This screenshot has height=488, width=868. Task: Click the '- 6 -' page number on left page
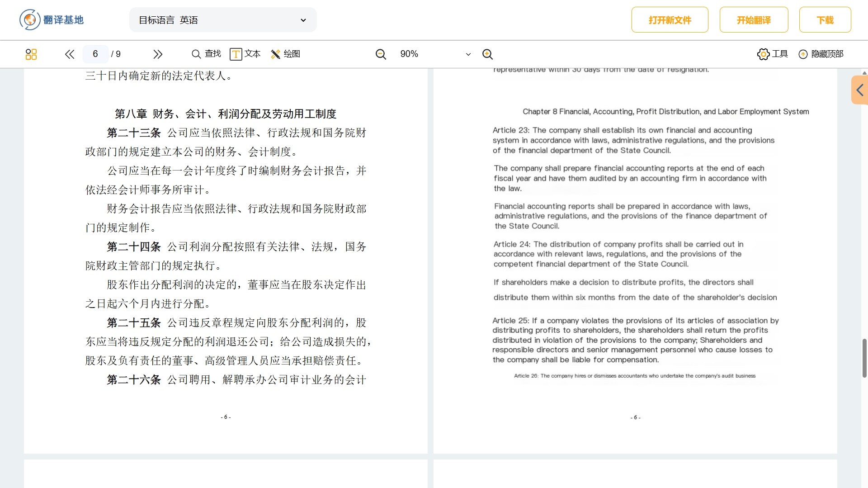[226, 417]
